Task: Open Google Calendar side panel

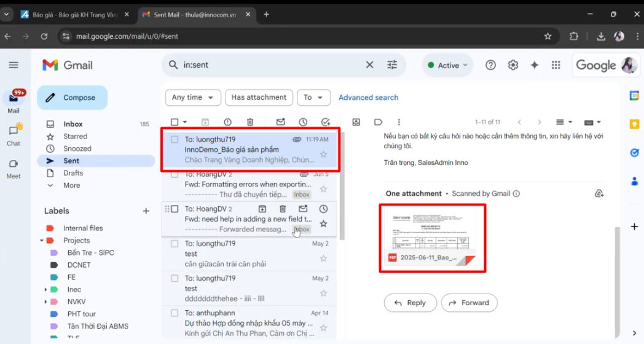Action: click(634, 95)
